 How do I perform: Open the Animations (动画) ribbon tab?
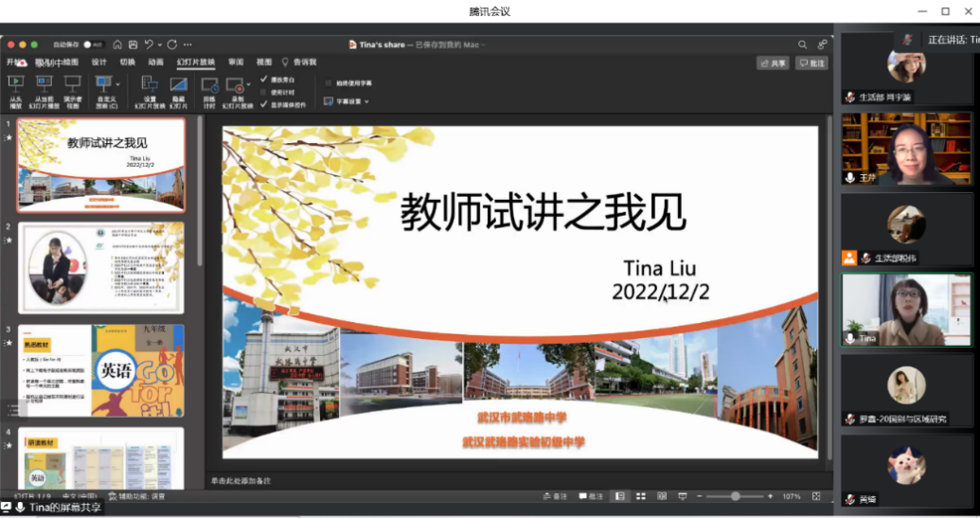(x=155, y=63)
